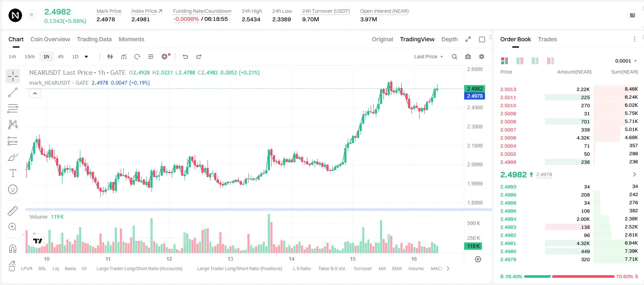Toggle the magnet snap mode

point(13,249)
